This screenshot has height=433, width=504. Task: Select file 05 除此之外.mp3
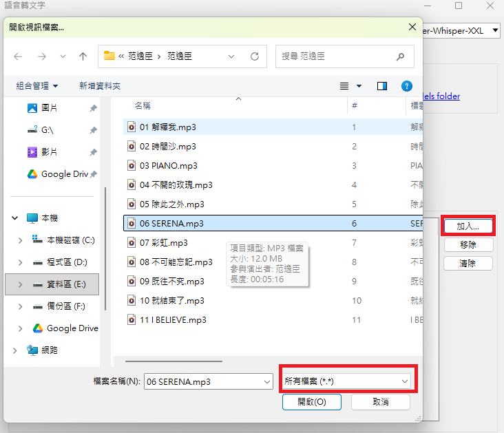click(273, 204)
